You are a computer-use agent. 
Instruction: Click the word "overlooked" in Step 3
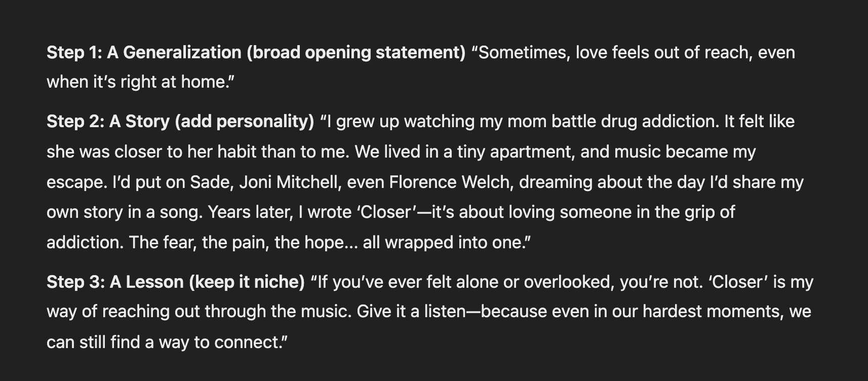pos(569,282)
